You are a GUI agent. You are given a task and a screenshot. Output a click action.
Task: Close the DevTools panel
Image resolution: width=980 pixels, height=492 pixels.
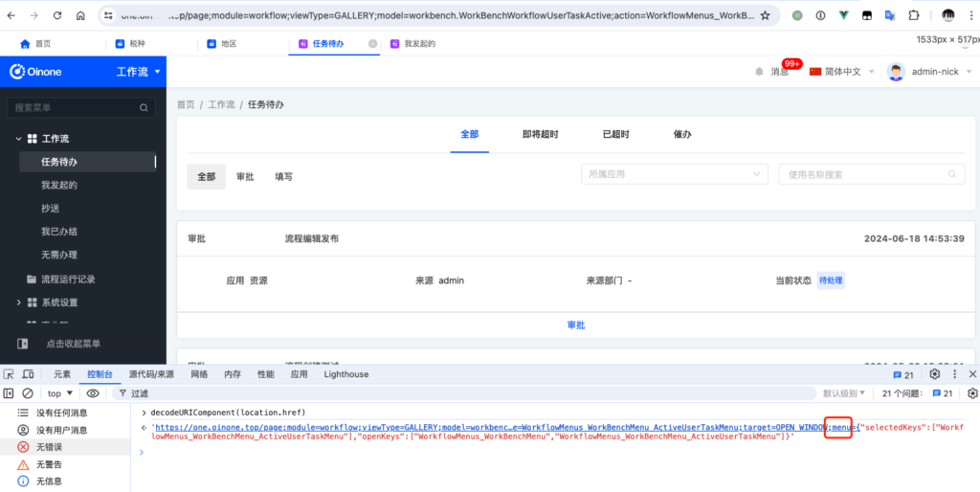[x=972, y=374]
